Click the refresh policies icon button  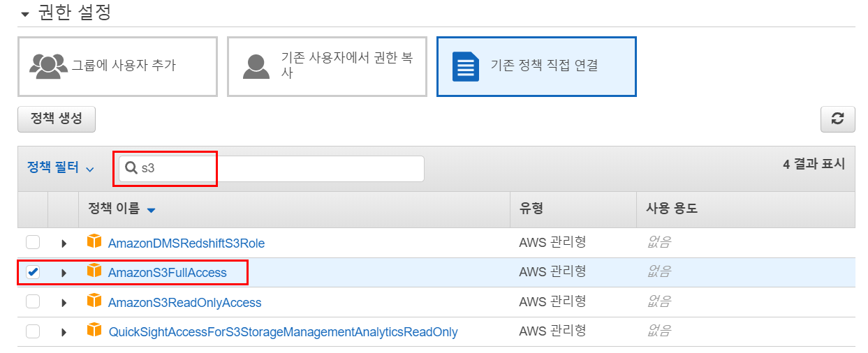837,119
